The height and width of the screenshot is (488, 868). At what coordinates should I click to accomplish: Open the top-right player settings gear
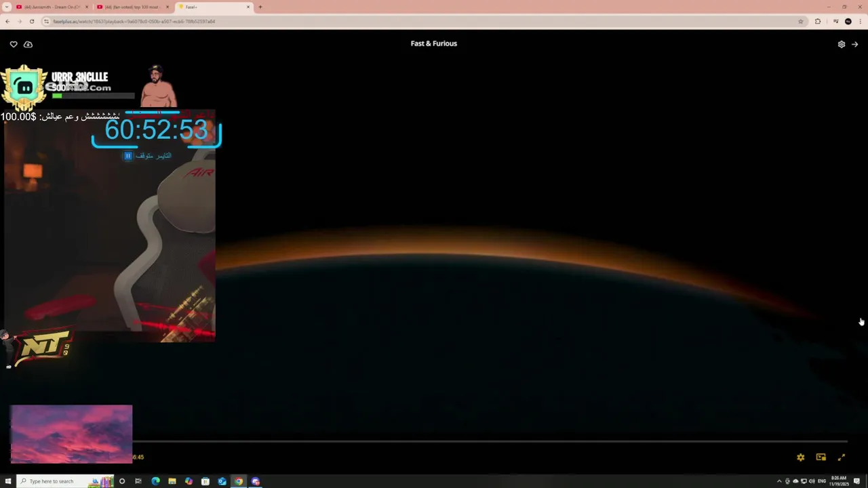point(842,44)
